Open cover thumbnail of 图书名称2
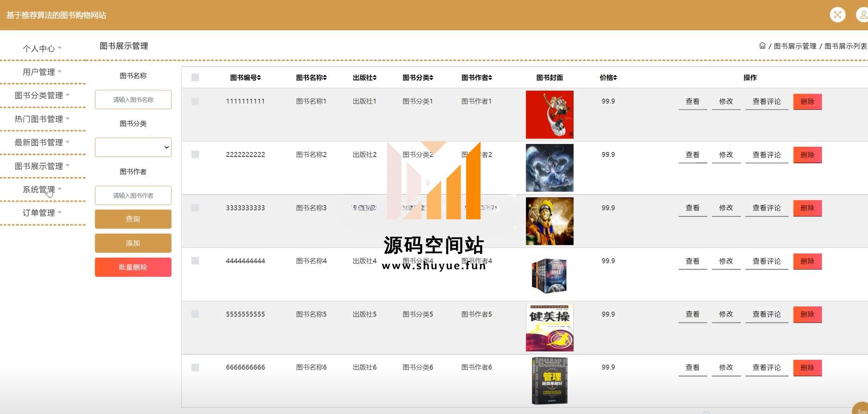 click(x=550, y=168)
